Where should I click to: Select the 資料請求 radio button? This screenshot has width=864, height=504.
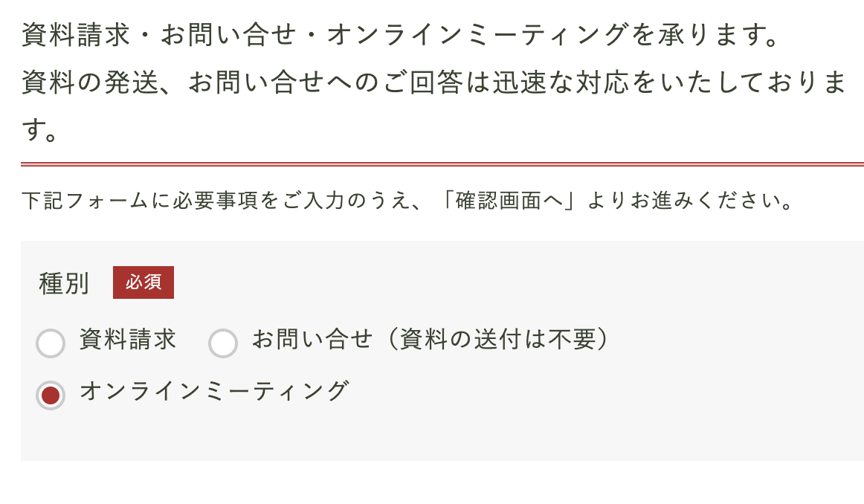point(51,343)
